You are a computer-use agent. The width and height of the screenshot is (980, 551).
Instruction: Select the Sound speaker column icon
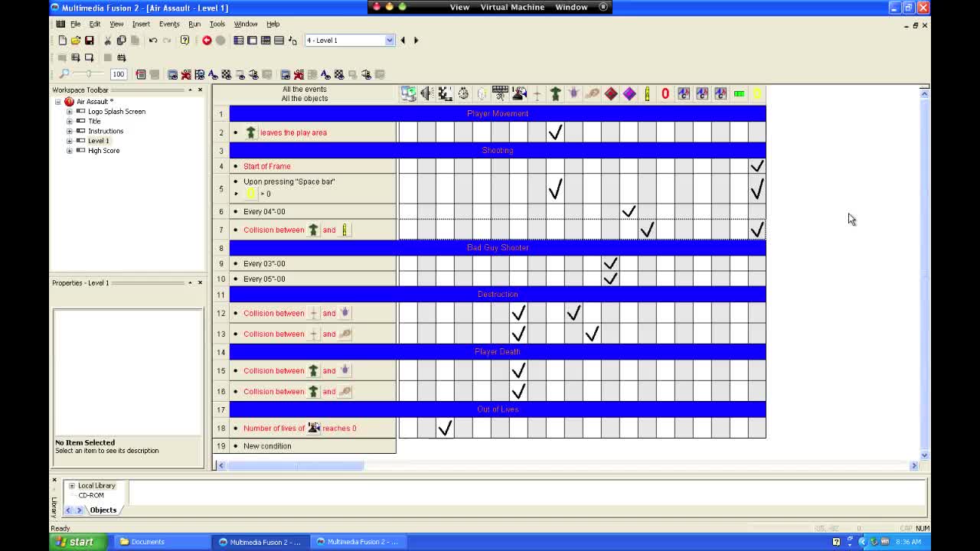pos(426,93)
